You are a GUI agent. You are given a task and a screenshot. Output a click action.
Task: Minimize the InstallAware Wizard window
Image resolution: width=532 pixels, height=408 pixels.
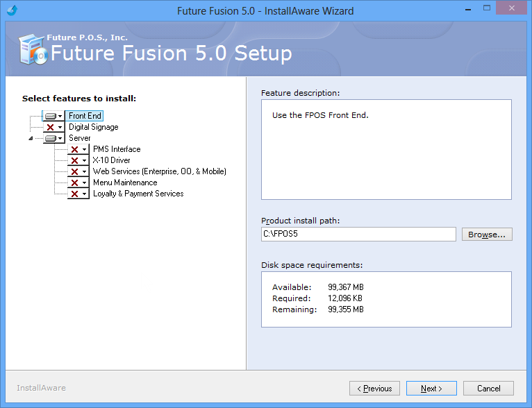pos(468,10)
